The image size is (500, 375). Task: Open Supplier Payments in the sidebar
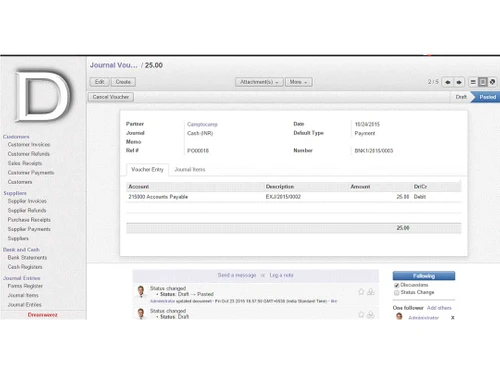[x=29, y=229]
